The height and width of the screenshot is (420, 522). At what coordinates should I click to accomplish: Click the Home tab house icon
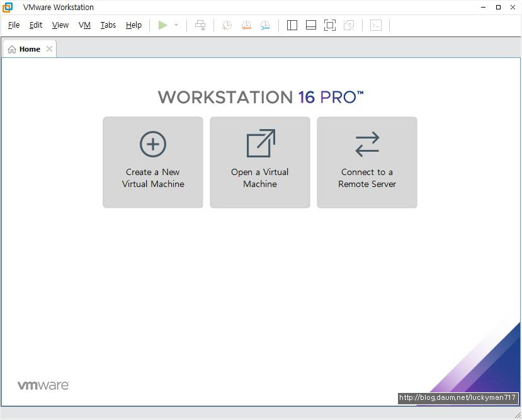pyautogui.click(x=12, y=49)
